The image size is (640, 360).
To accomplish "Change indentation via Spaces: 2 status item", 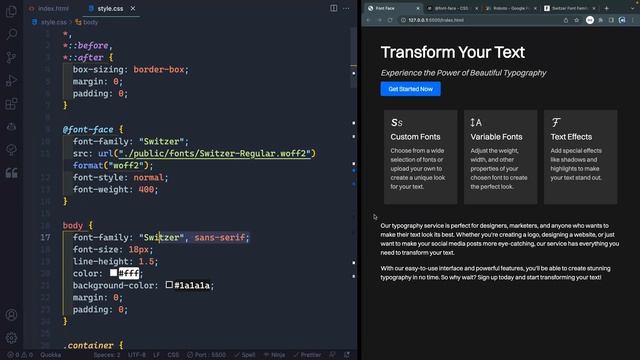I will coord(107,355).
